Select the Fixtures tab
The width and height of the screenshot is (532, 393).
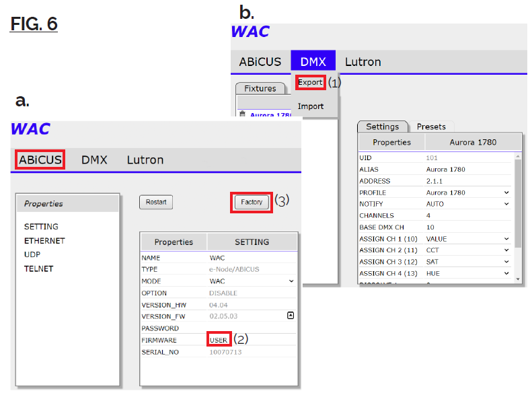(x=260, y=89)
